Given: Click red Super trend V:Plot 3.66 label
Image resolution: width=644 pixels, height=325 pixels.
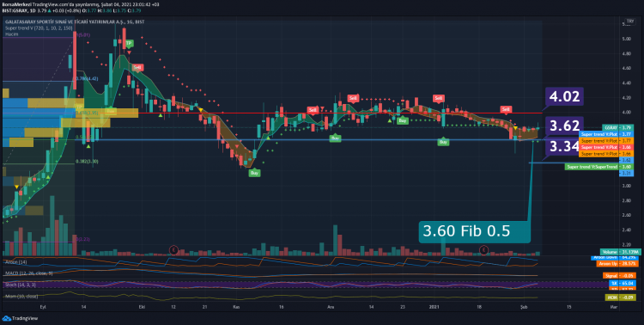Looking at the screenshot, I should 605,147.
